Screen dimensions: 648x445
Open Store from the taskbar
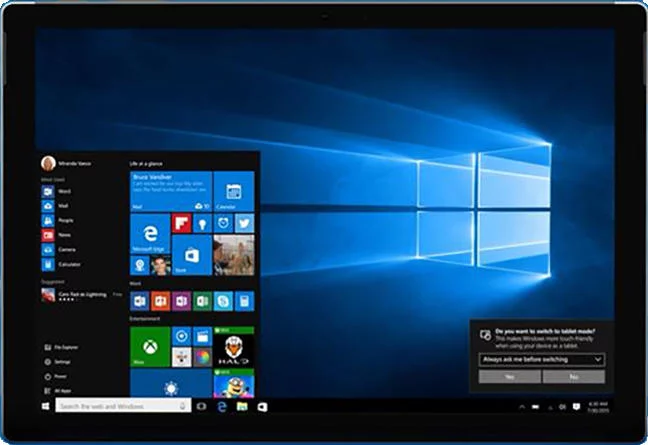(x=262, y=407)
